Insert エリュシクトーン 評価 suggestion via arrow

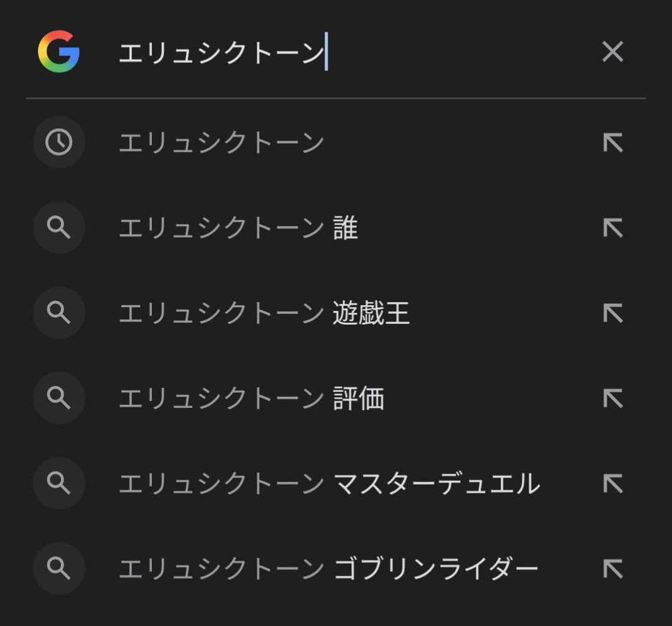coord(613,399)
